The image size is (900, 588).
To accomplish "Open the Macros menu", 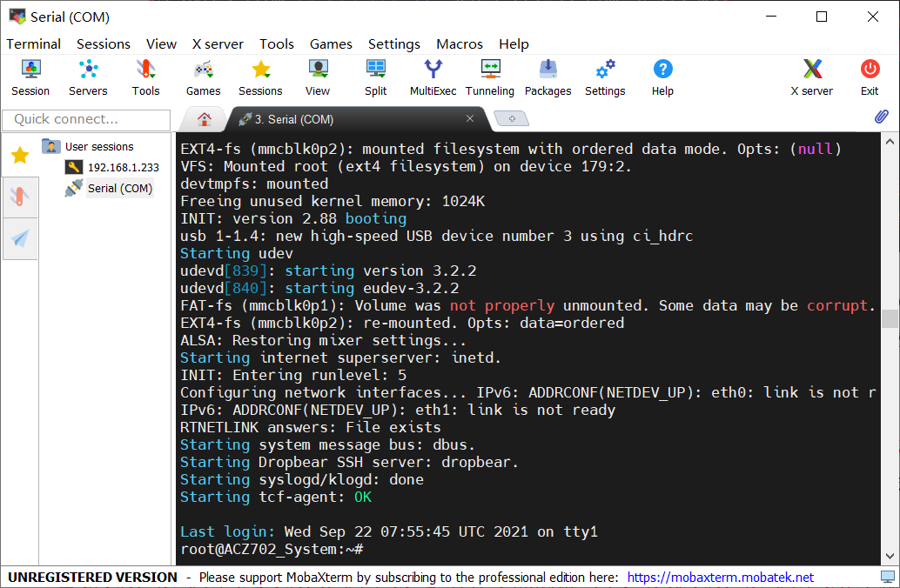I will coord(460,43).
